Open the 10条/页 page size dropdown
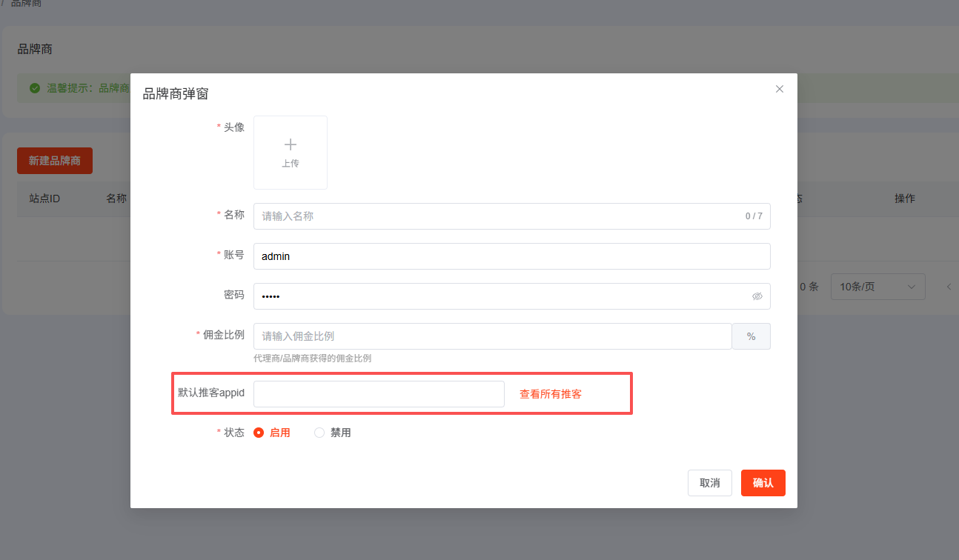The width and height of the screenshot is (959, 560). 877,287
